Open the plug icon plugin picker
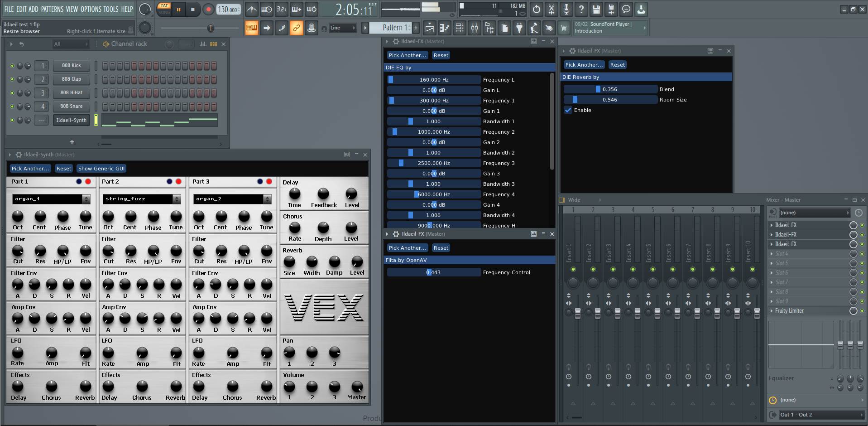The image size is (868, 426). click(x=519, y=28)
